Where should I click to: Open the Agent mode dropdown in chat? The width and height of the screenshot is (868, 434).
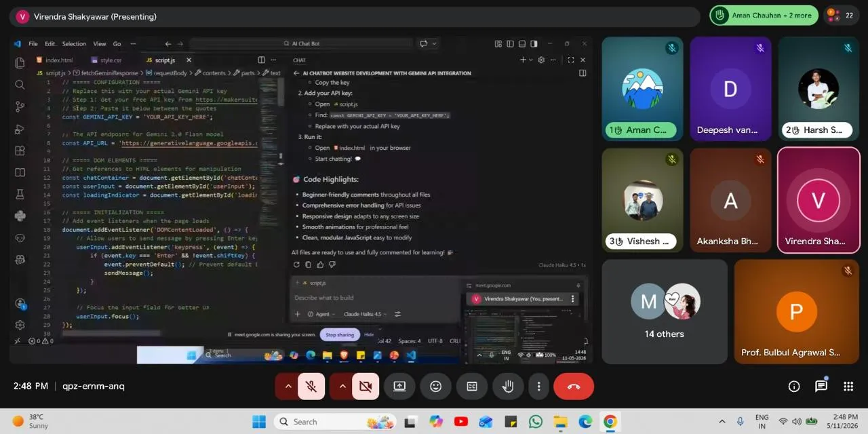click(x=321, y=314)
